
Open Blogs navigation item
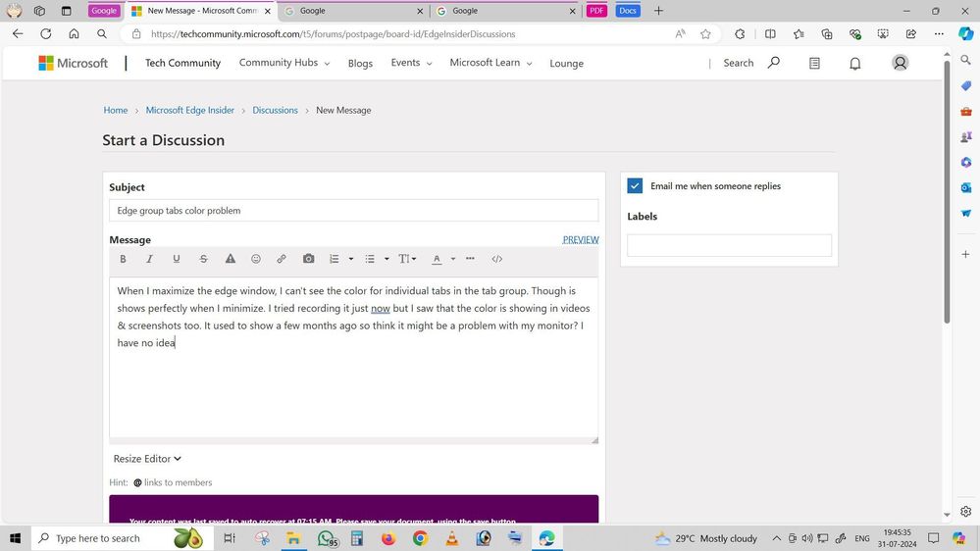[x=360, y=63]
